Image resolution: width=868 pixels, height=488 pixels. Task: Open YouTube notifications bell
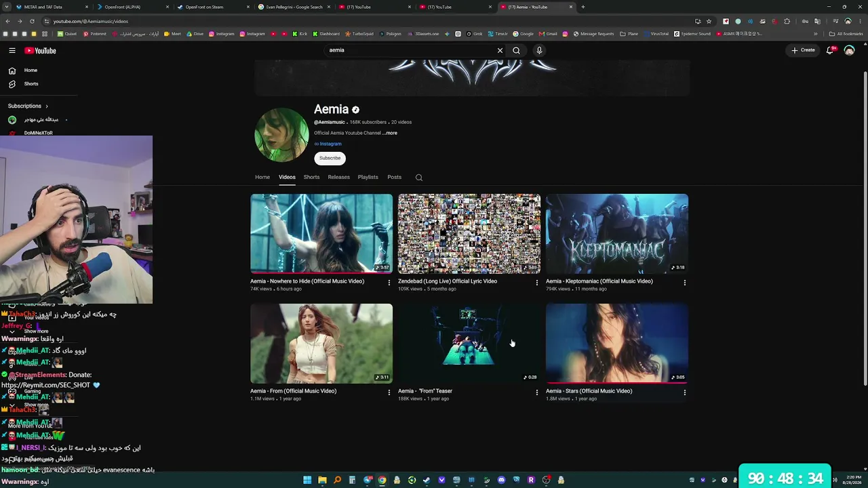click(x=830, y=50)
